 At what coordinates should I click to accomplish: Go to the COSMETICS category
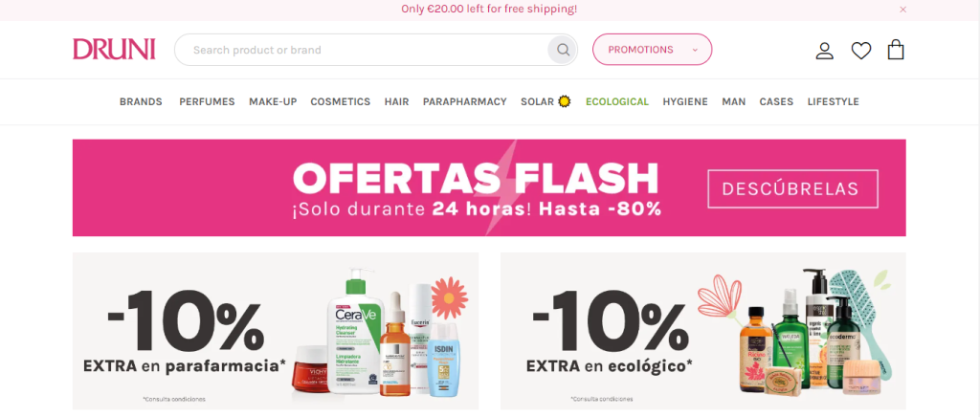coord(340,101)
